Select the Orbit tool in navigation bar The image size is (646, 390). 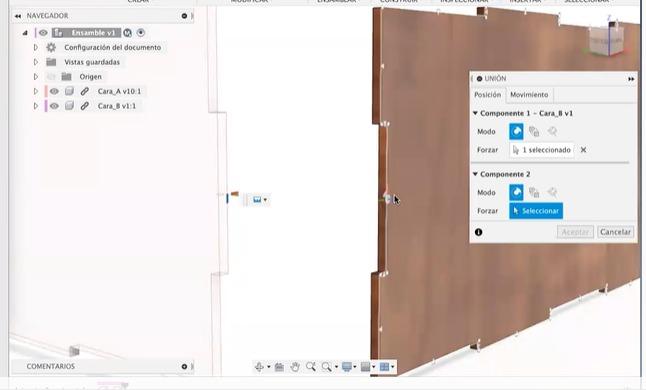(260, 367)
